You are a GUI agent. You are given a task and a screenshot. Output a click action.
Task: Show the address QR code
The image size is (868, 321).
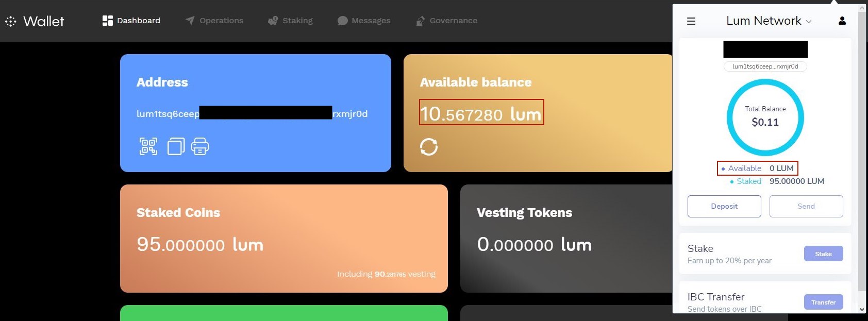[148, 146]
